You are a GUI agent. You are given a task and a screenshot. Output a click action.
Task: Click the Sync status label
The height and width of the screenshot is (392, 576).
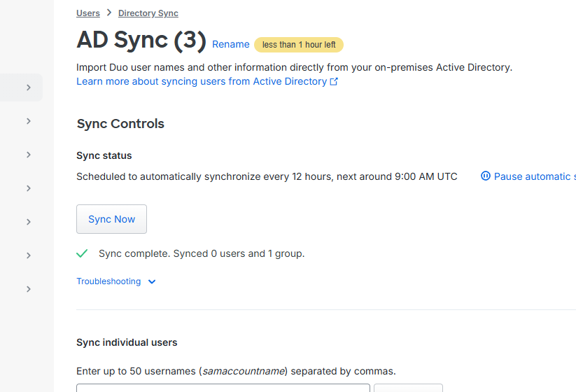(x=104, y=155)
